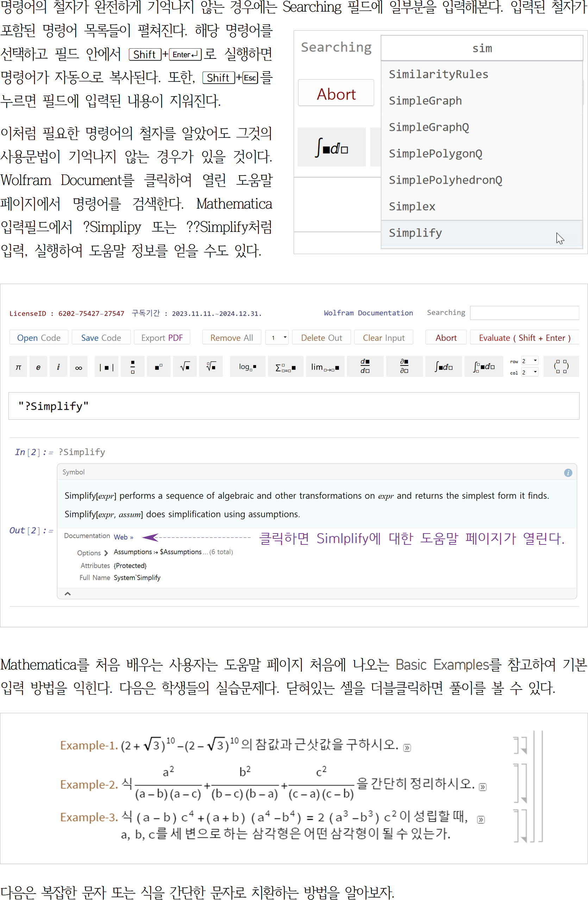Viewport: 588px width, 900px height.
Task: Click inside the Searching input field
Action: point(525,313)
